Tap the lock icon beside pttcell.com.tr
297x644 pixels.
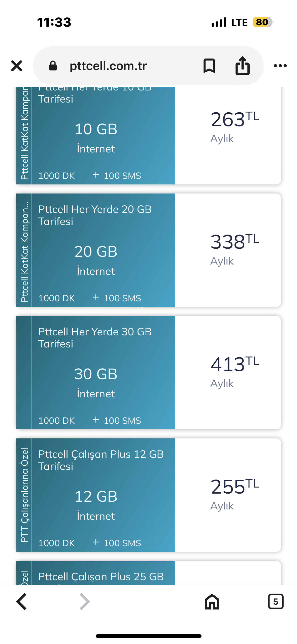(53, 66)
